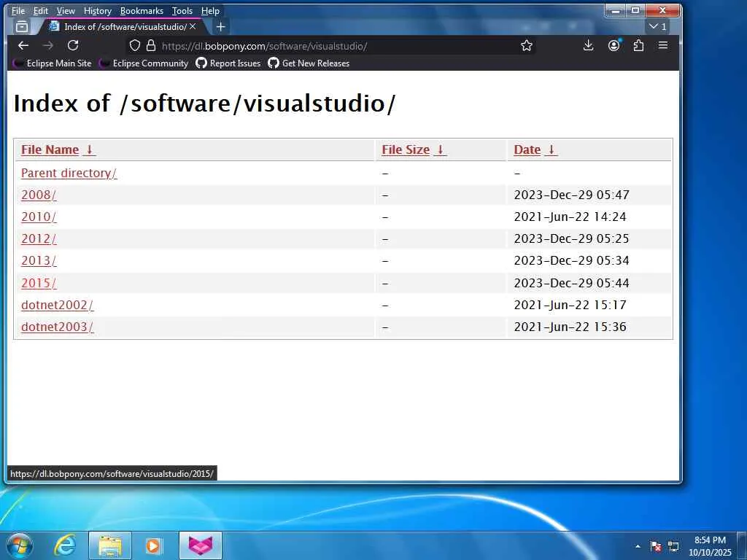
Task: Open the 2013/ folder link
Action: 39,260
